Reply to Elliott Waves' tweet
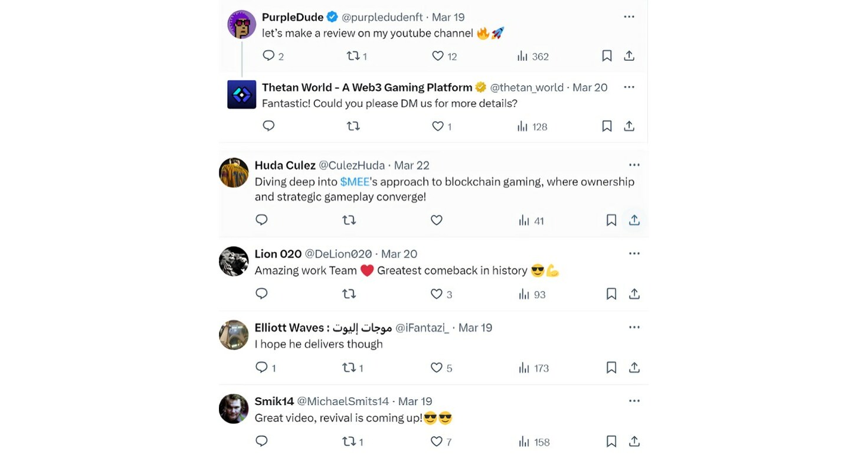This screenshot has height=454, width=868. [x=261, y=368]
